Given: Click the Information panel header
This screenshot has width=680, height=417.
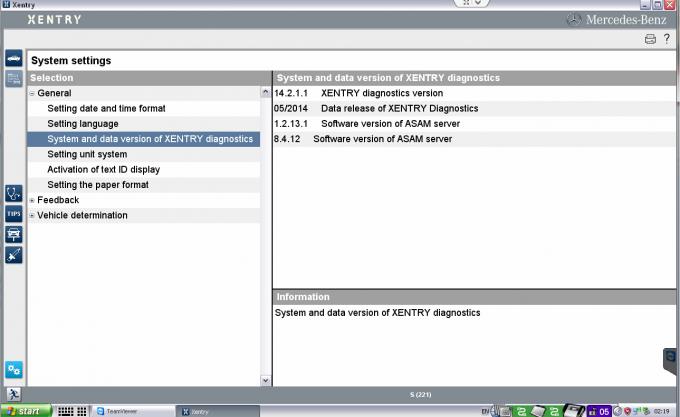Looking at the screenshot, I should [474, 297].
